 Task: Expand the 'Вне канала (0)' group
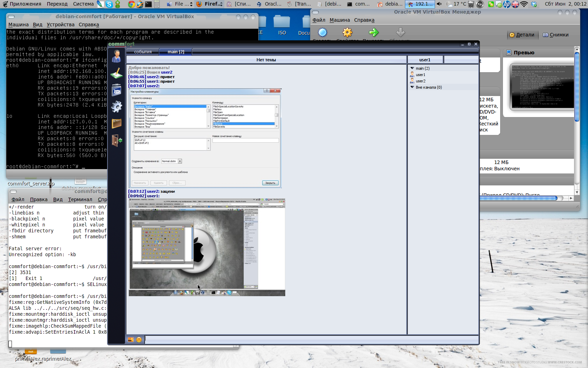[x=412, y=87]
